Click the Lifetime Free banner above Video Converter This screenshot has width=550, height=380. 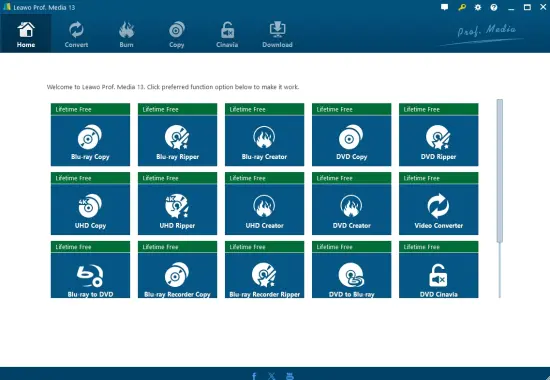click(x=438, y=178)
